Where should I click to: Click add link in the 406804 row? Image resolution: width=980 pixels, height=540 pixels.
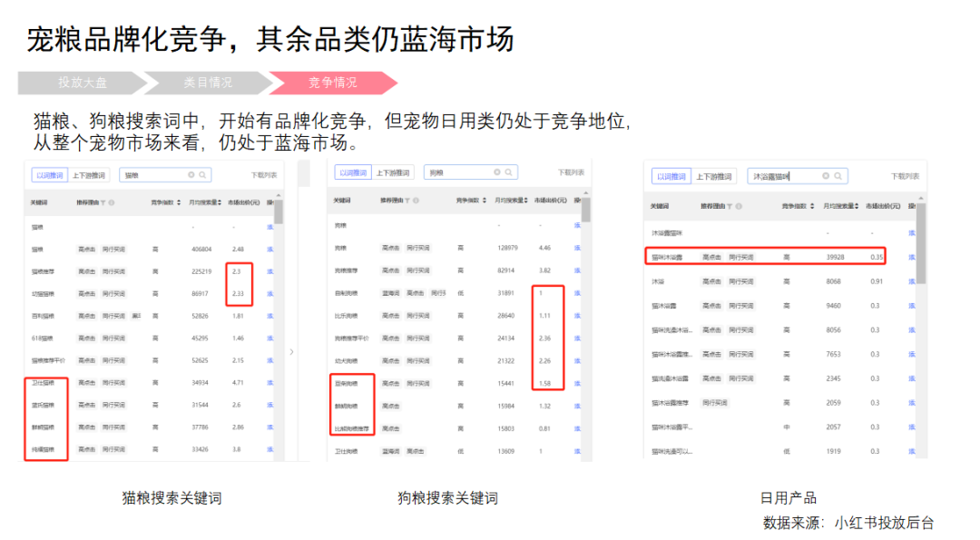tap(270, 249)
